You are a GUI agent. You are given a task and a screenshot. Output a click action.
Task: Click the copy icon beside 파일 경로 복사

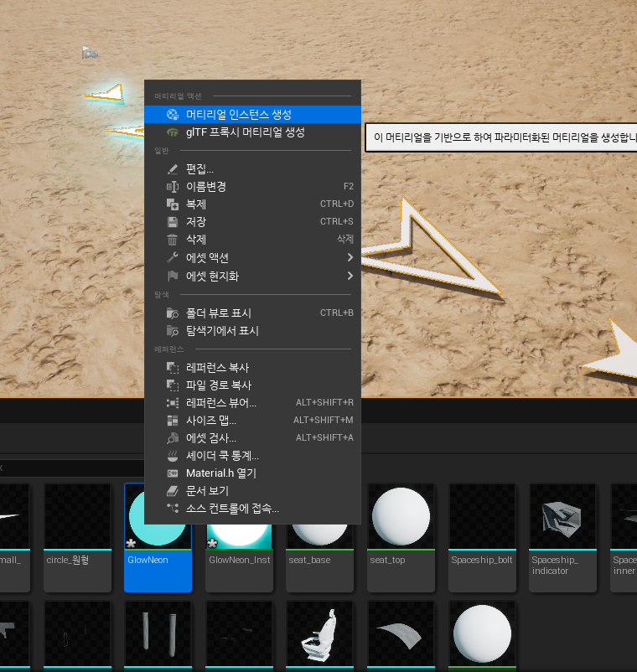[173, 385]
